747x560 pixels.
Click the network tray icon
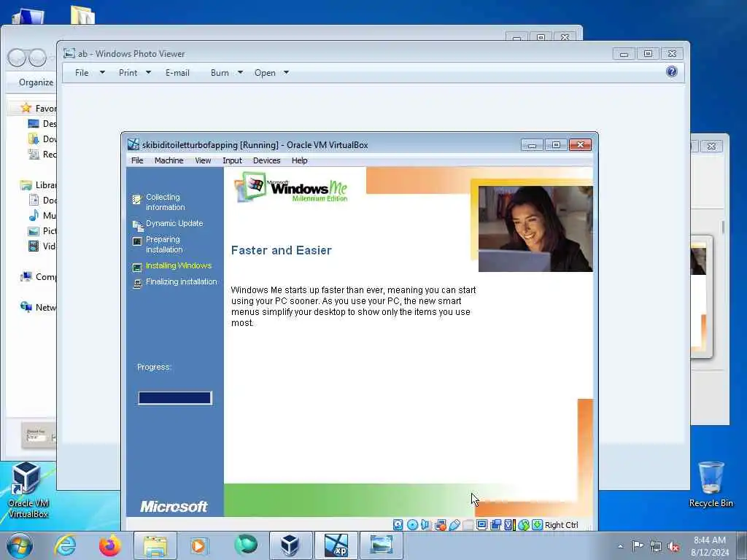[x=656, y=546]
